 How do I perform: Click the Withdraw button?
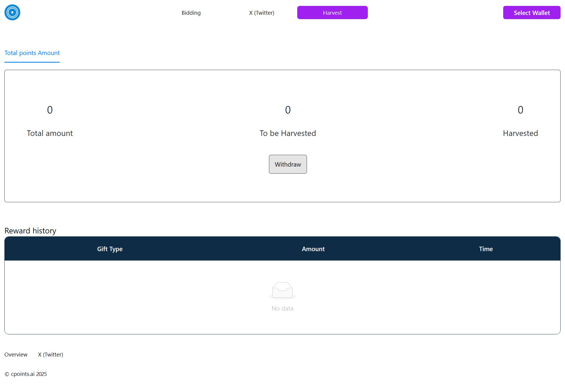point(288,164)
